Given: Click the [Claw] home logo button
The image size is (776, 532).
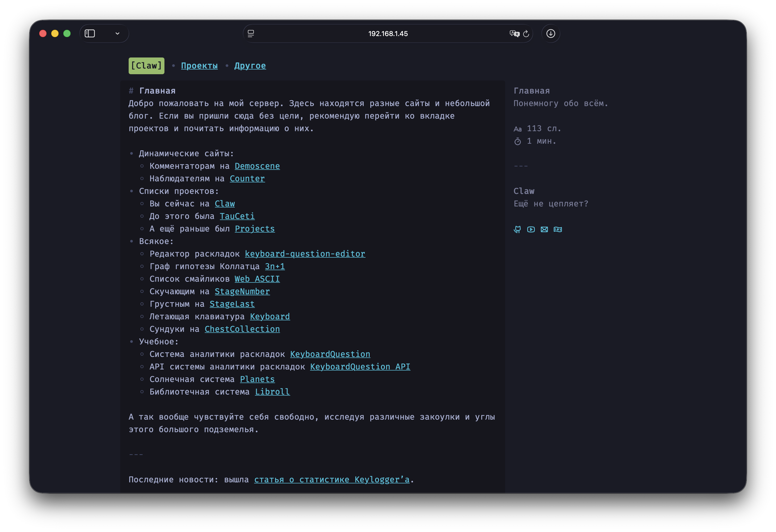Looking at the screenshot, I should coord(146,66).
